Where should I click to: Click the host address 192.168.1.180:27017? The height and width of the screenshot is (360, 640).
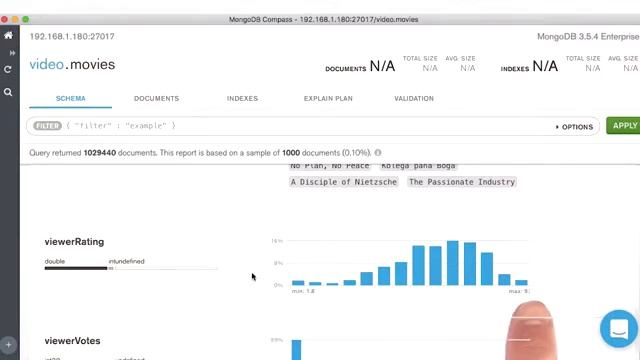click(72, 36)
